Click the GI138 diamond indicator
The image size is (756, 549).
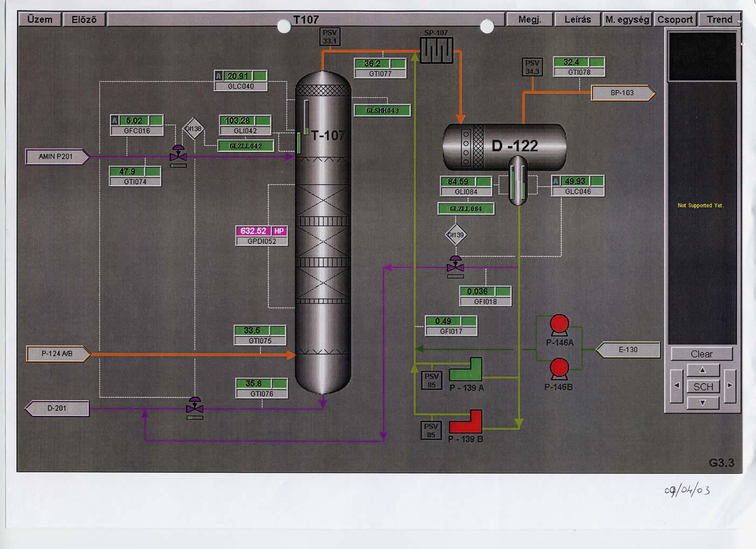point(193,129)
